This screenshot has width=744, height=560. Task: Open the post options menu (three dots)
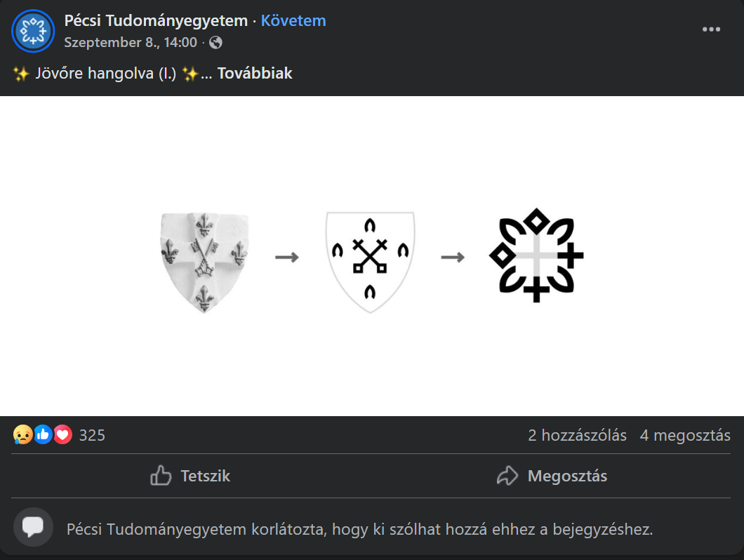[712, 29]
